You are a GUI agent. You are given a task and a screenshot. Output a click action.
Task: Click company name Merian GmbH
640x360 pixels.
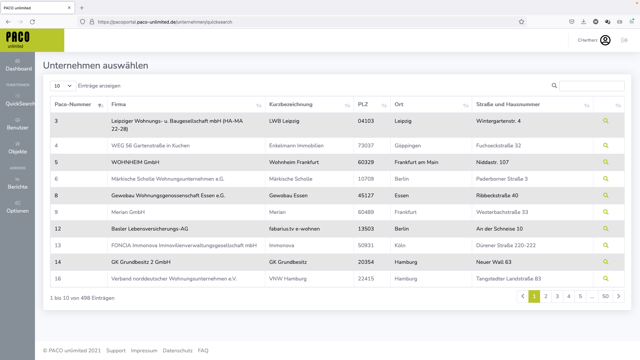click(128, 212)
